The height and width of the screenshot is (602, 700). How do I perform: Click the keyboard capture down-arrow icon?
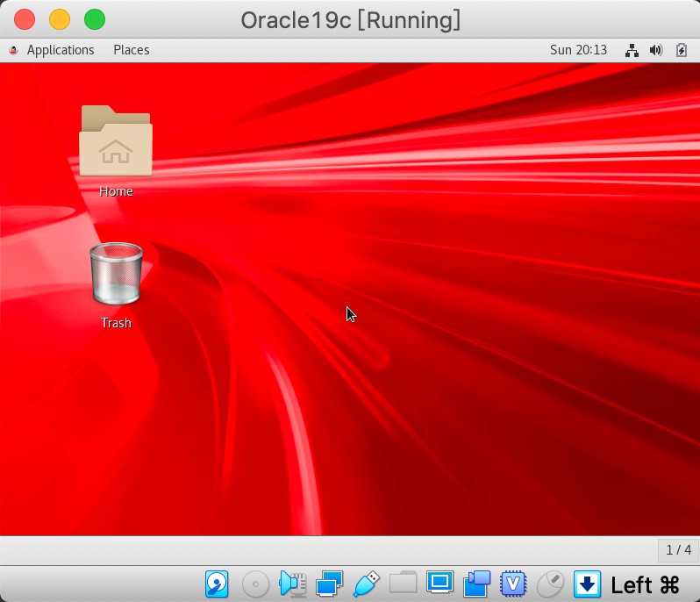(x=587, y=584)
